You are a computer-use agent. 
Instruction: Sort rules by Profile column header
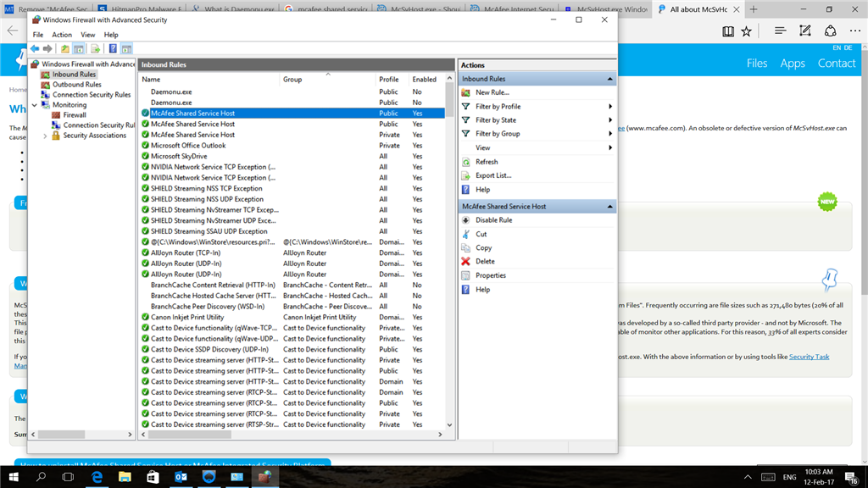coord(392,80)
